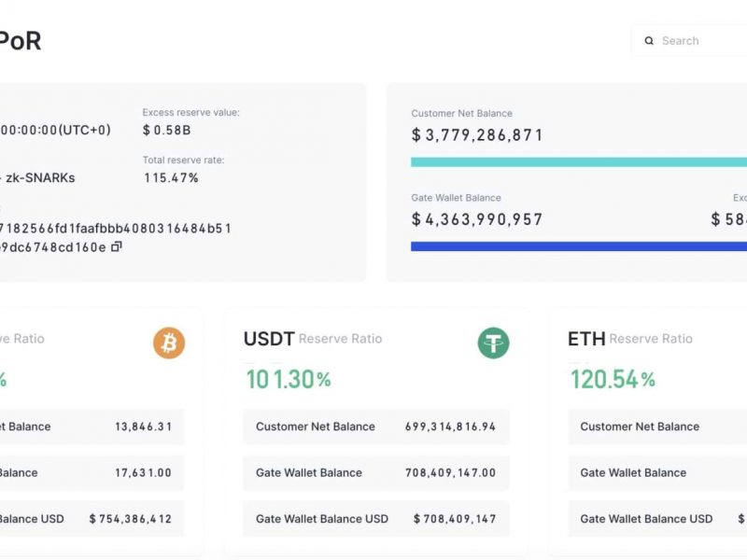Click the $3,779,286,871 customer balance figure
Viewport: 747px width, 560px height.
[477, 135]
